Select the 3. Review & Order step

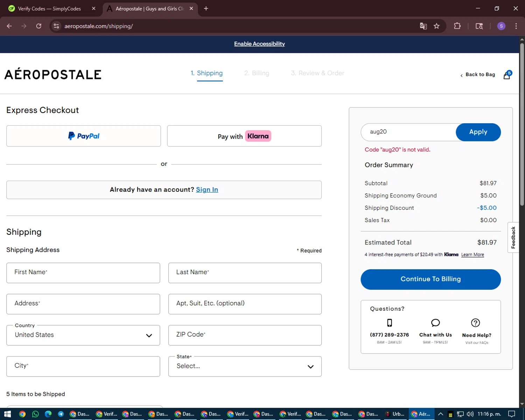[317, 73]
